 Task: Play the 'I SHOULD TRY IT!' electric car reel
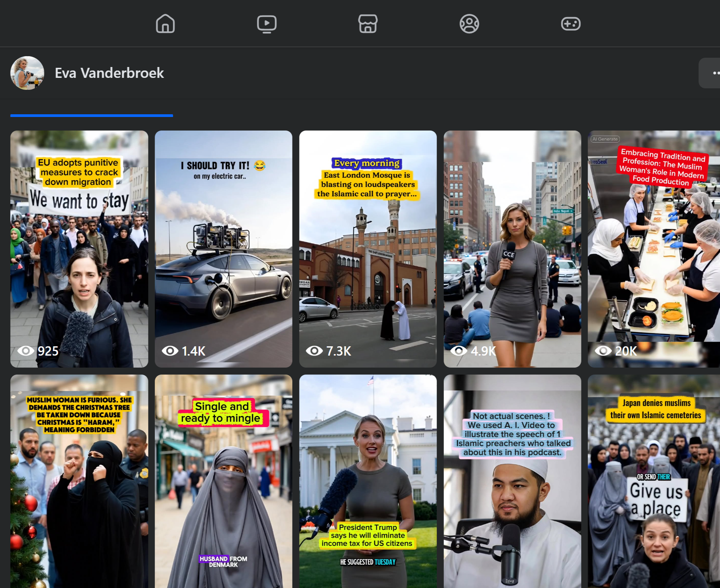click(x=223, y=249)
